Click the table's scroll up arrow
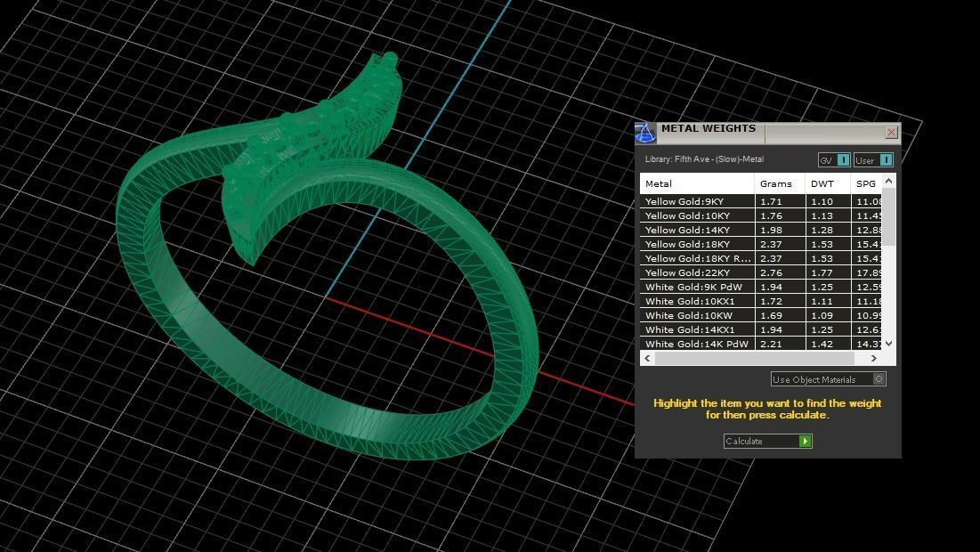The image size is (980, 552). pyautogui.click(x=888, y=181)
